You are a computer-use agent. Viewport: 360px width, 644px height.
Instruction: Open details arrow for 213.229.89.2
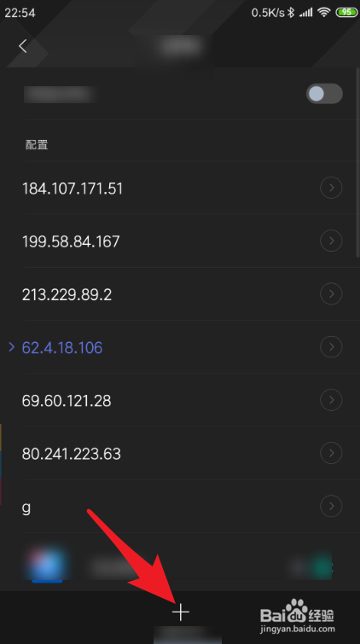[x=331, y=294]
